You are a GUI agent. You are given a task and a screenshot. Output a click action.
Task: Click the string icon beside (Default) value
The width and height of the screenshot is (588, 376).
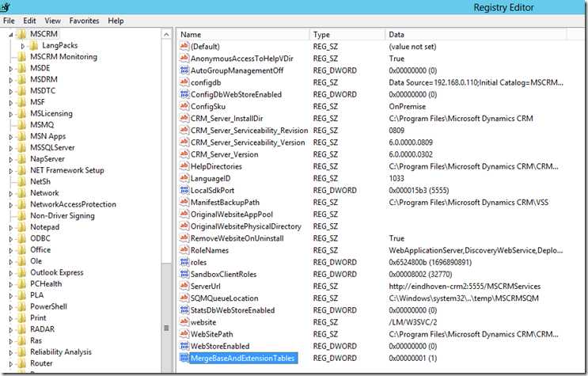[184, 46]
